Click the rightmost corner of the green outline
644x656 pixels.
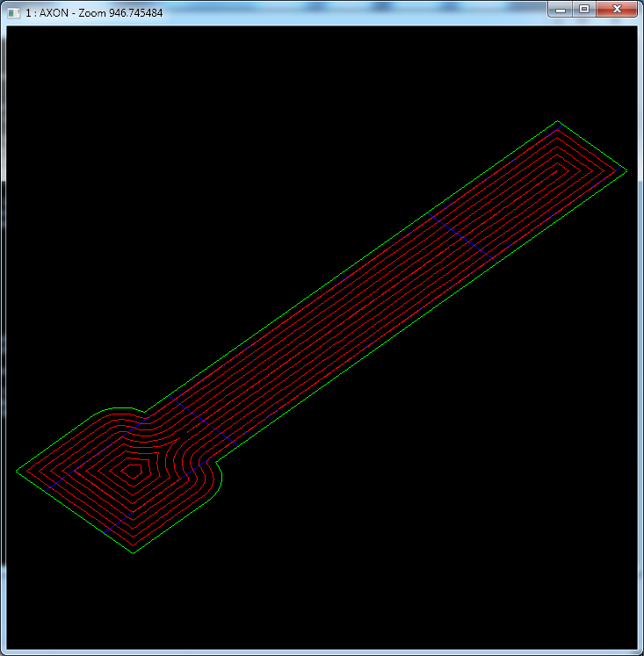(626, 169)
